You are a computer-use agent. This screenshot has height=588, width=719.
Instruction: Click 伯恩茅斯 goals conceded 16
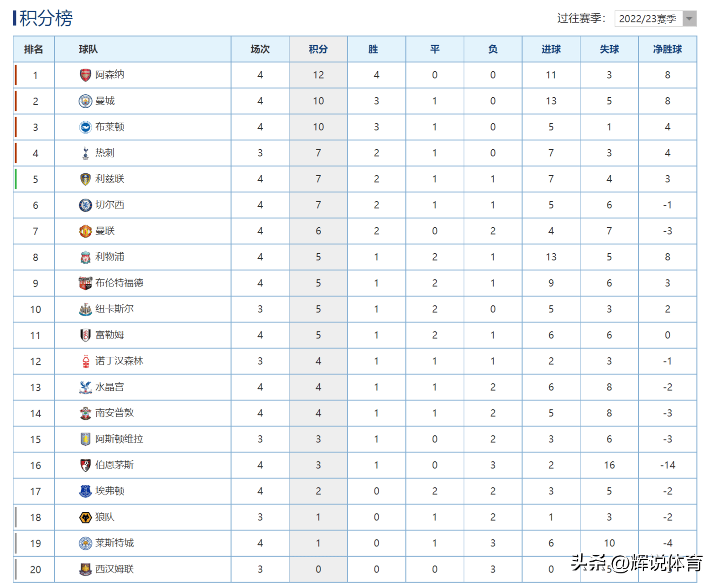(x=609, y=465)
